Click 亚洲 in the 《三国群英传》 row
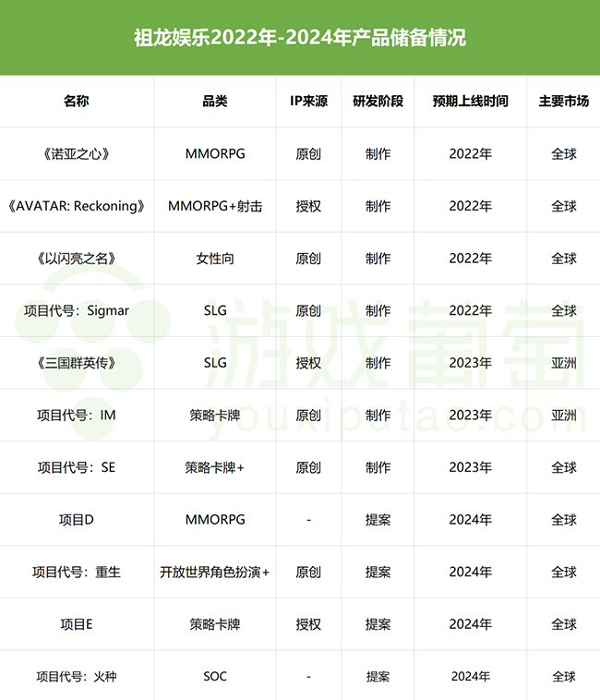Image resolution: width=600 pixels, height=700 pixels. click(563, 363)
